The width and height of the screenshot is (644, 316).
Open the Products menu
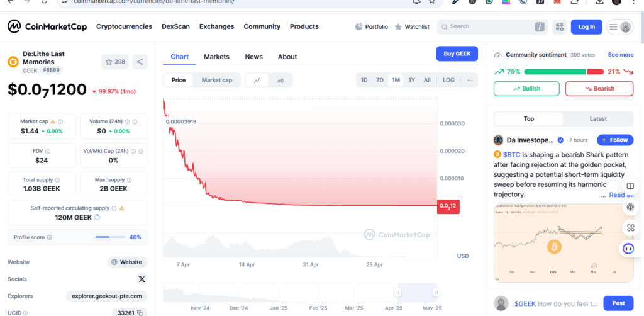click(x=304, y=26)
